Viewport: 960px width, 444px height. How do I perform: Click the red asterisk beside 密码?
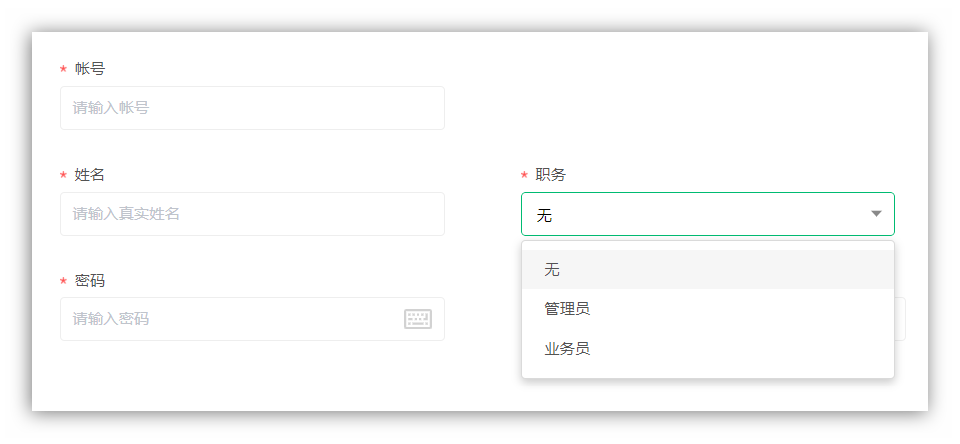(63, 282)
